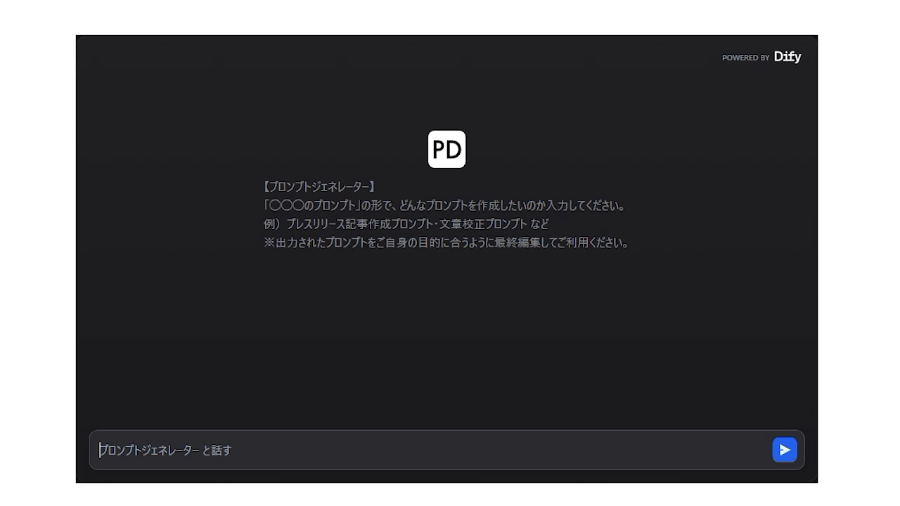The width and height of the screenshot is (900, 506).
Task: Focus the プロンプトジェネレーター と話す input field
Action: [430, 450]
